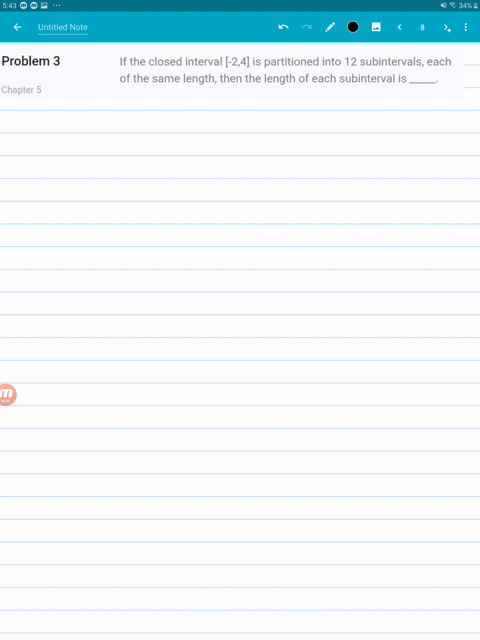480x640 pixels.
Task: Tap the blank ruled writing area
Action: point(240,367)
